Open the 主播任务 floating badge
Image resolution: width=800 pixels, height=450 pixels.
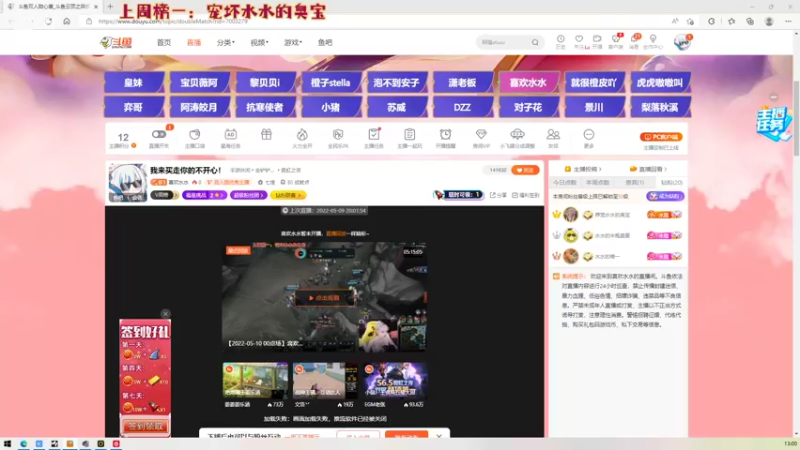(774, 124)
